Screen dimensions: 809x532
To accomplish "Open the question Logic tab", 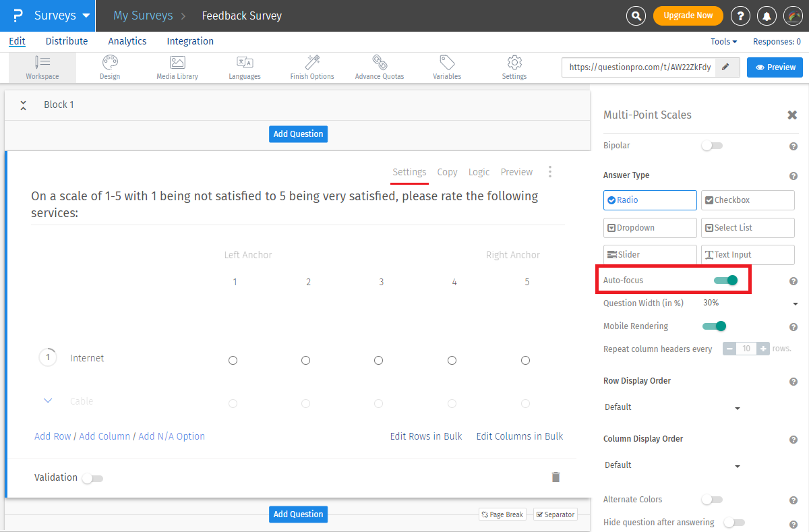I will [x=479, y=172].
